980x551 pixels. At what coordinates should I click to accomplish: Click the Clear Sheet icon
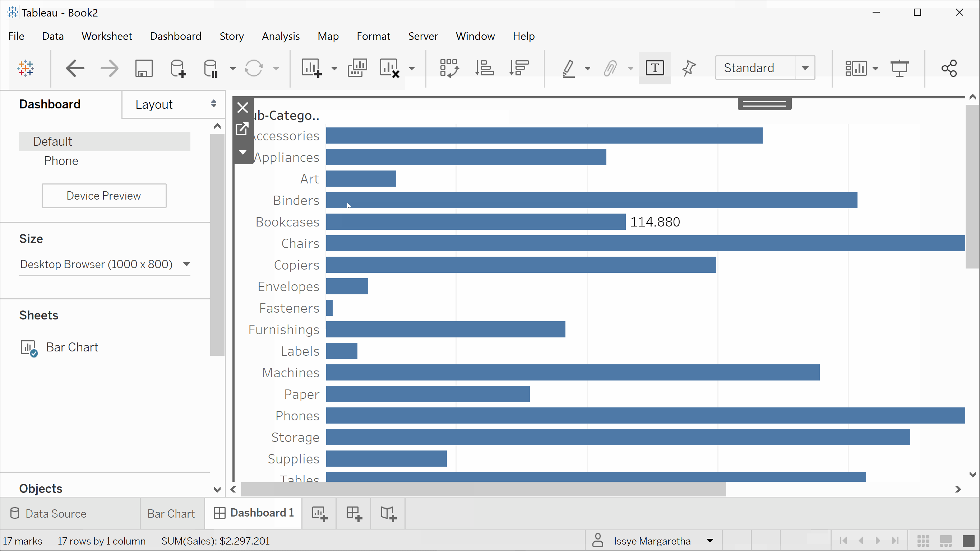389,68
